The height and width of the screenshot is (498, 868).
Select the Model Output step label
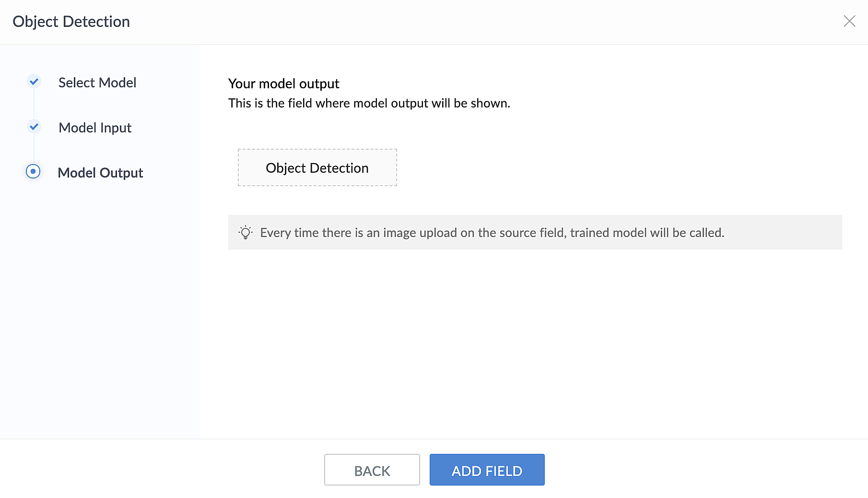[100, 173]
